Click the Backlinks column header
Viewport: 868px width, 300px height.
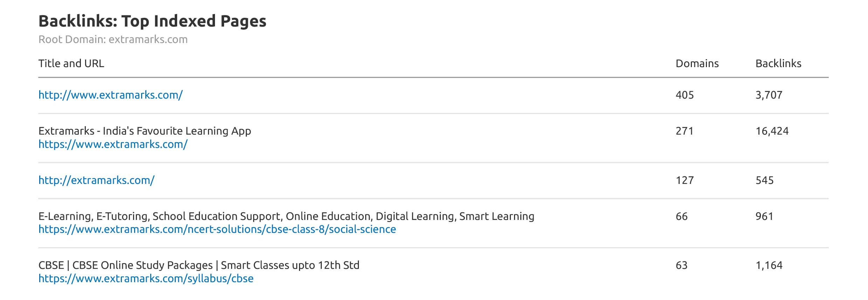pyautogui.click(x=778, y=64)
